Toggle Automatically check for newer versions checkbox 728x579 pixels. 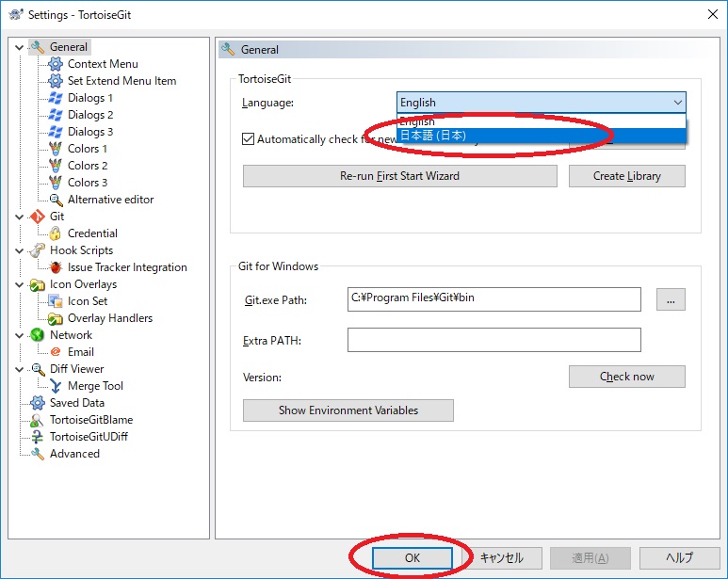tap(249, 138)
